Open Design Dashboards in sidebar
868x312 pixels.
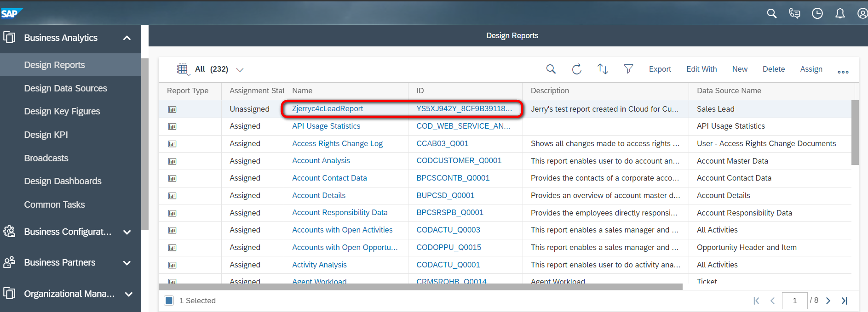63,181
